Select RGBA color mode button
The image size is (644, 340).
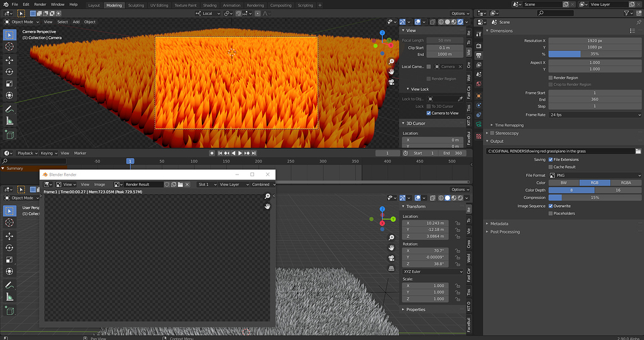click(x=626, y=183)
